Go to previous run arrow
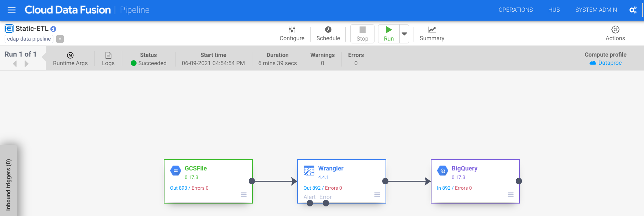 pyautogui.click(x=15, y=64)
